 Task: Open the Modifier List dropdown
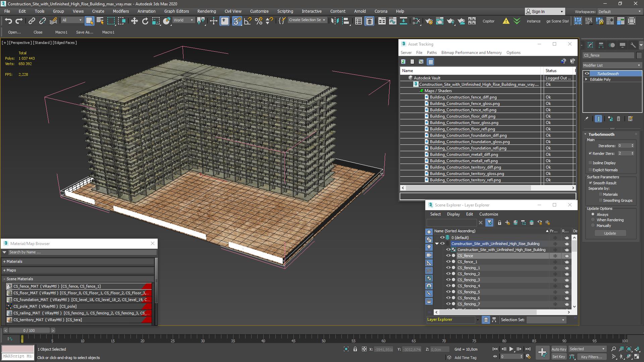(x=612, y=65)
